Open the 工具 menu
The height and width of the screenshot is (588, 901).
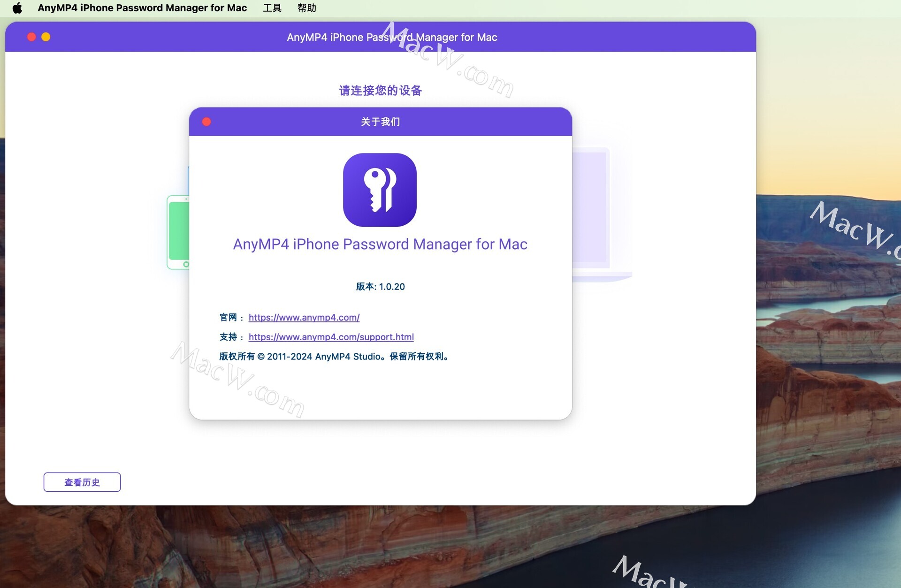272,8
